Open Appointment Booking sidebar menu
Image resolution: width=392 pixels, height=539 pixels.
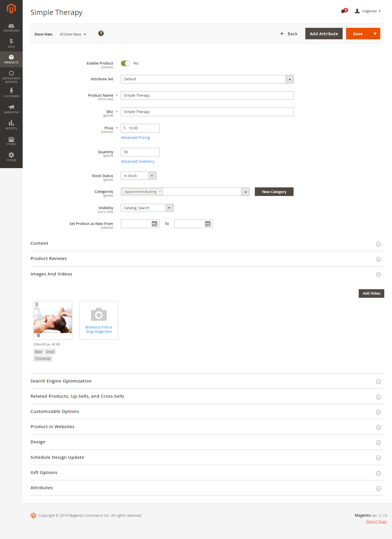point(11,77)
